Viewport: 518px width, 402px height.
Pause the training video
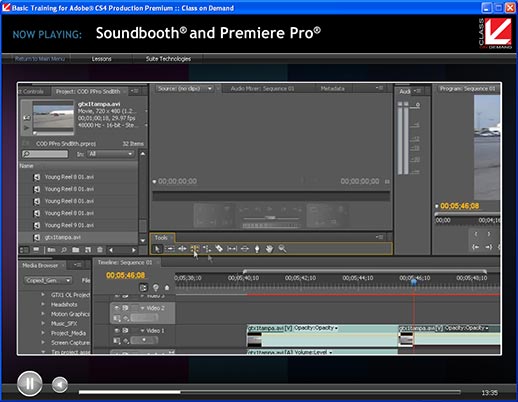click(x=30, y=384)
